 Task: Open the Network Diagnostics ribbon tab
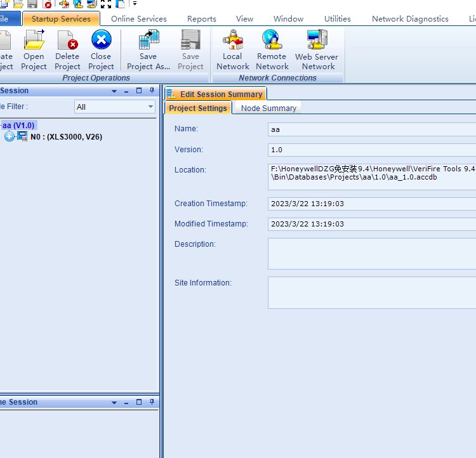[x=410, y=19]
